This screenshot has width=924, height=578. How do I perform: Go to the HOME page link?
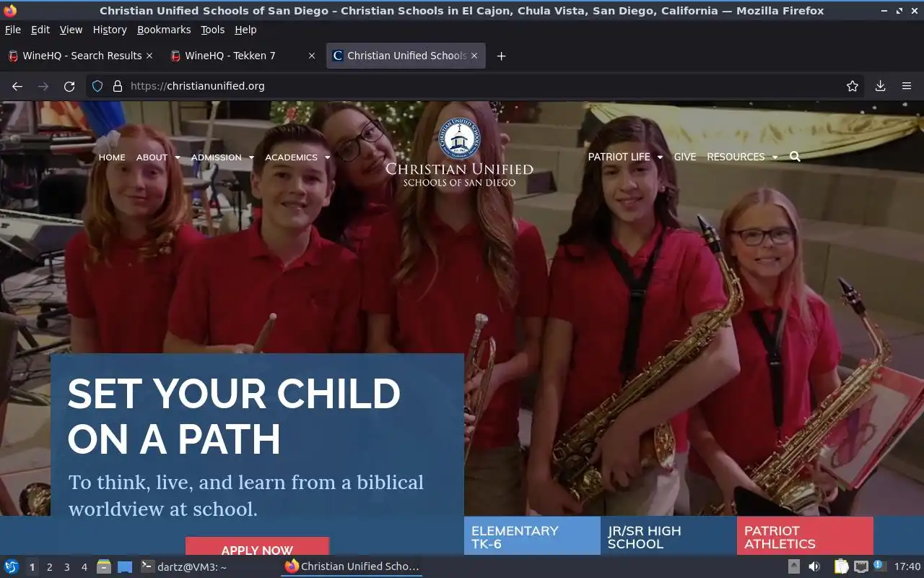pyautogui.click(x=112, y=158)
